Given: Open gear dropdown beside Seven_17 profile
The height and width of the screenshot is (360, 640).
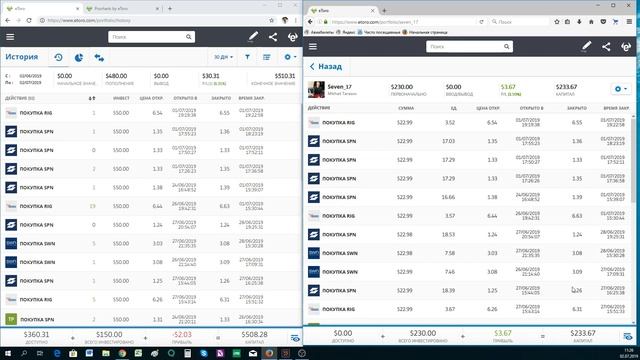Looking at the screenshot, I should pyautogui.click(x=621, y=89).
